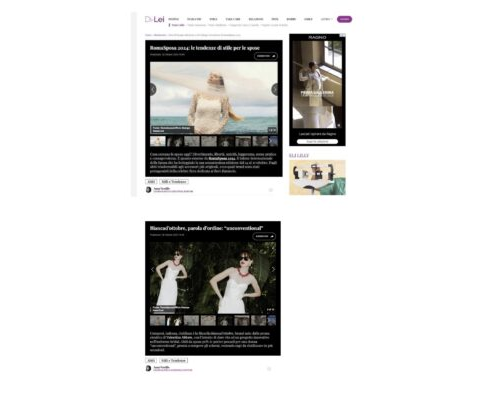Advance to next photo in RomaSposa gallery
This screenshot has height=400, width=500.
[x=275, y=89]
